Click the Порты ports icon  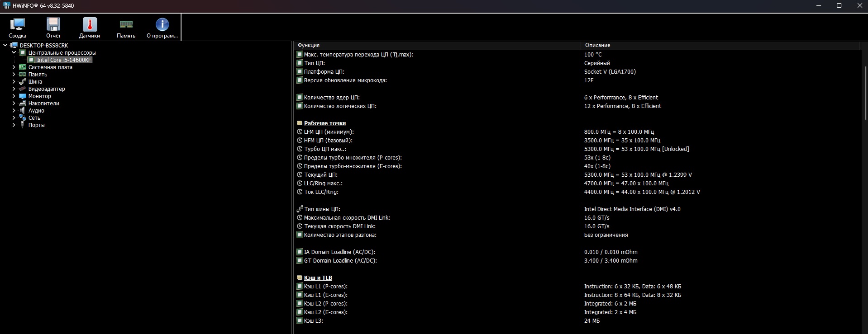(23, 125)
